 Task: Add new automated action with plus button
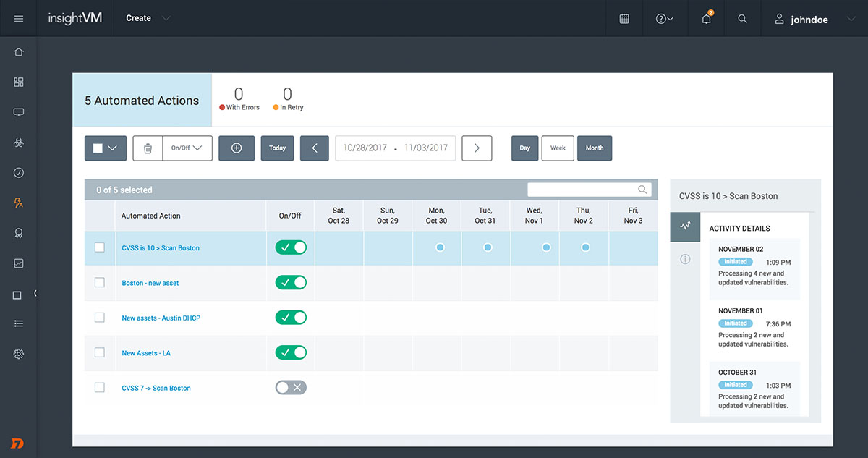[237, 148]
